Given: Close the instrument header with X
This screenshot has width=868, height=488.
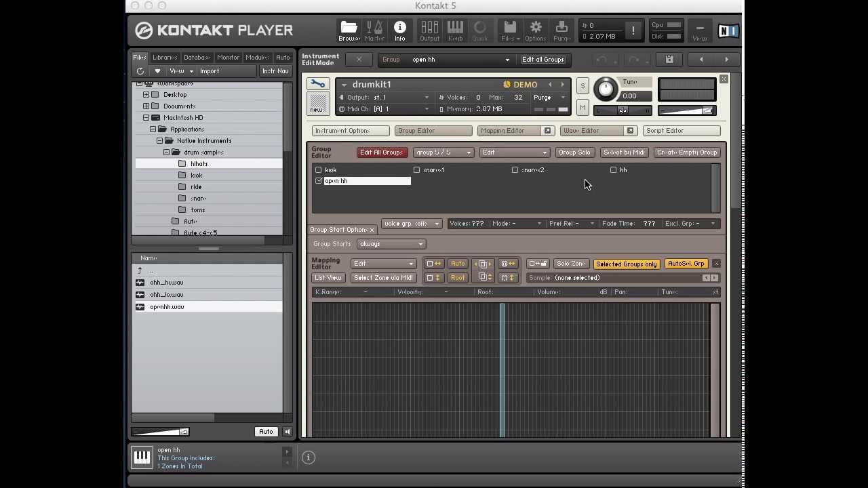Looking at the screenshot, I should coord(724,79).
